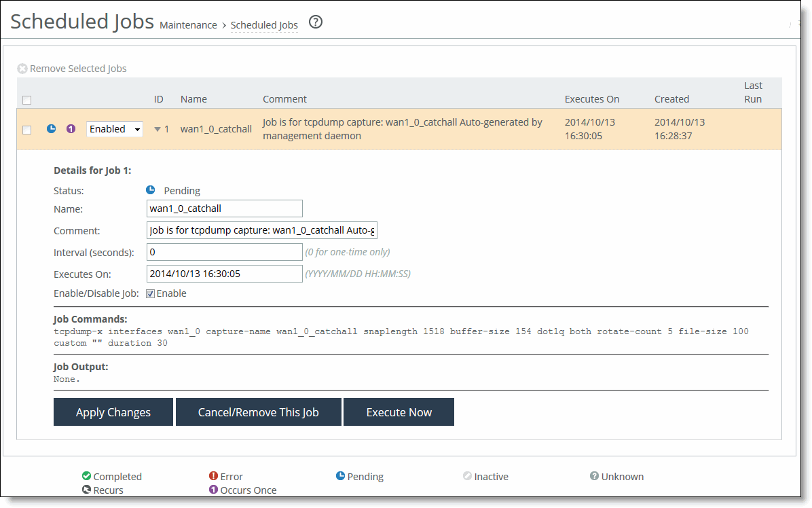Click the Interval (seconds) input field
This screenshot has width=812, height=508.
coord(224,252)
